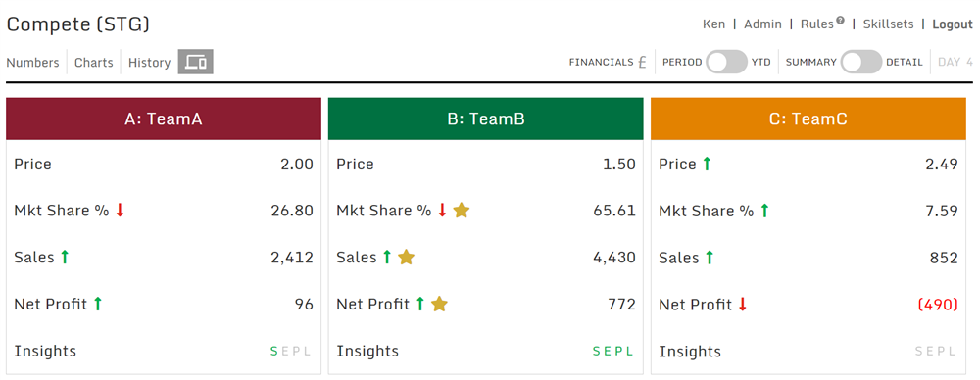This screenshot has height=380, width=980.
Task: Click the C: TeamC orange header
Action: [808, 119]
